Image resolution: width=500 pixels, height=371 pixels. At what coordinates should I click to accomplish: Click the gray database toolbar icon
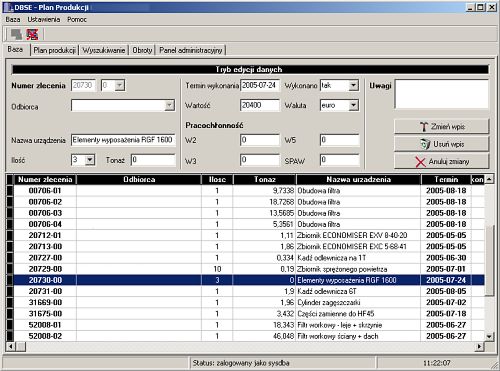pyautogui.click(x=16, y=34)
